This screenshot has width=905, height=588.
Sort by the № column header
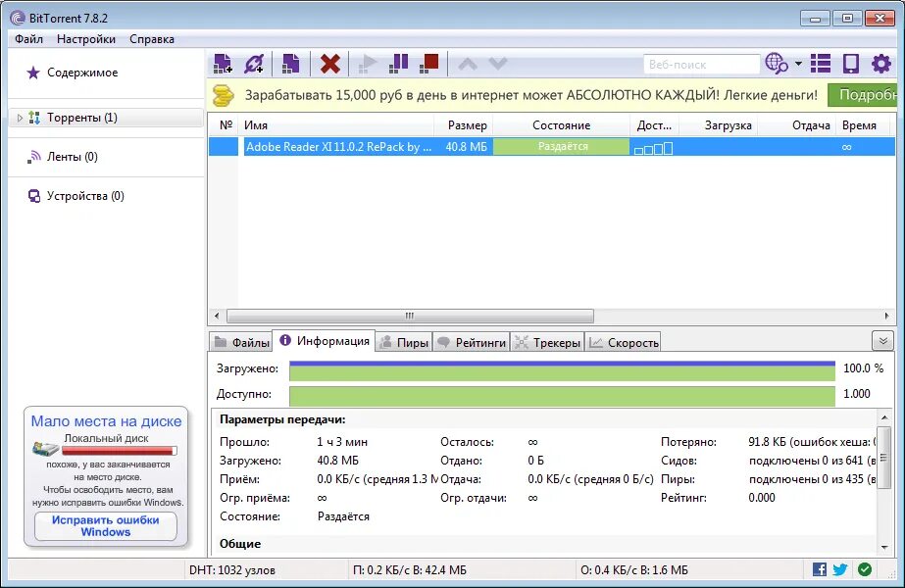click(x=226, y=125)
